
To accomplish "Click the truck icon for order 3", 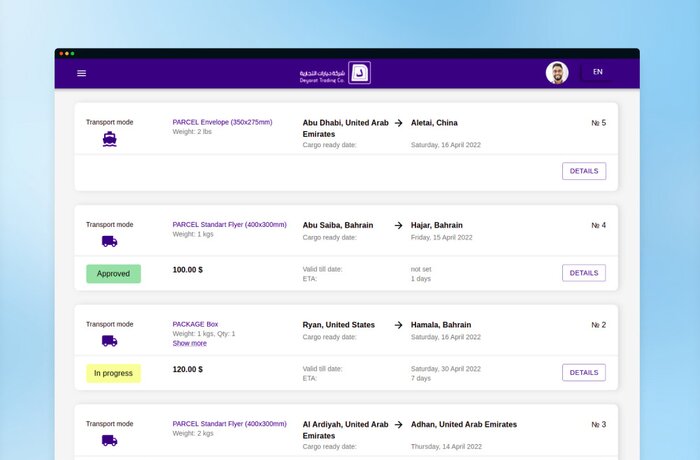I will click(x=109, y=440).
